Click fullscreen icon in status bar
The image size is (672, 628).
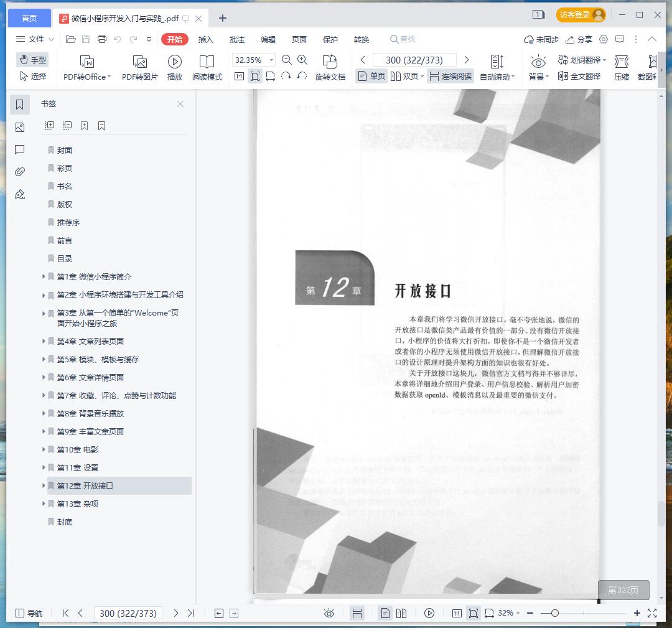click(652, 613)
